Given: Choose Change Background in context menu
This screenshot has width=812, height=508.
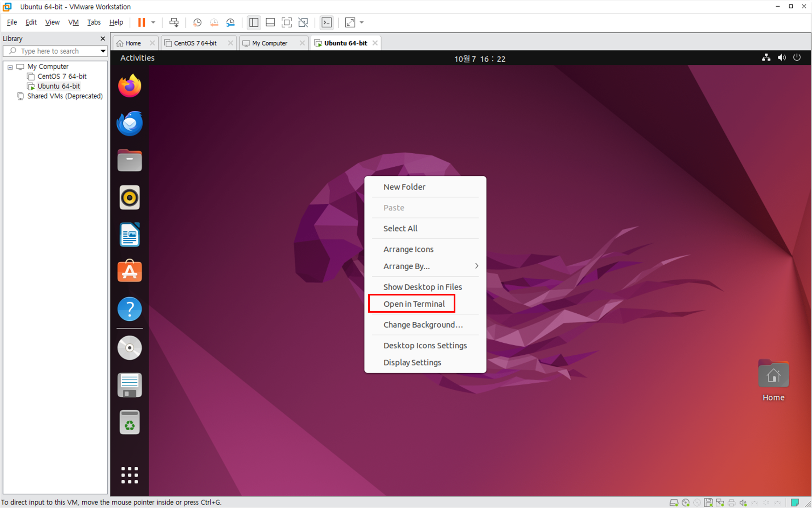Looking at the screenshot, I should click(x=425, y=325).
